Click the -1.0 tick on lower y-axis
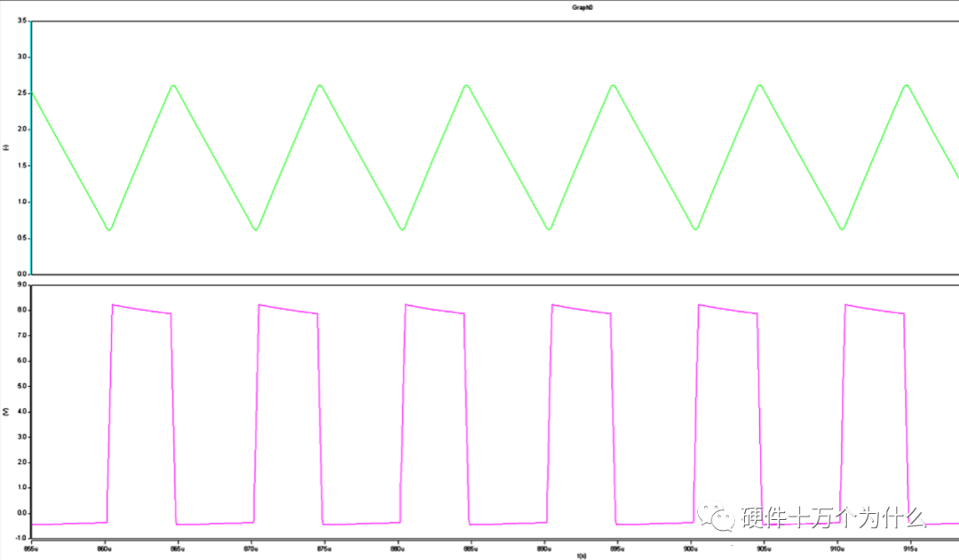 (x=22, y=538)
